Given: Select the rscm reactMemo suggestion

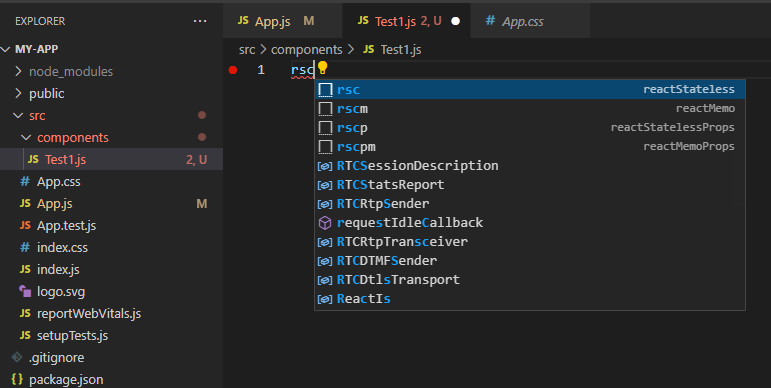Looking at the screenshot, I should 530,108.
